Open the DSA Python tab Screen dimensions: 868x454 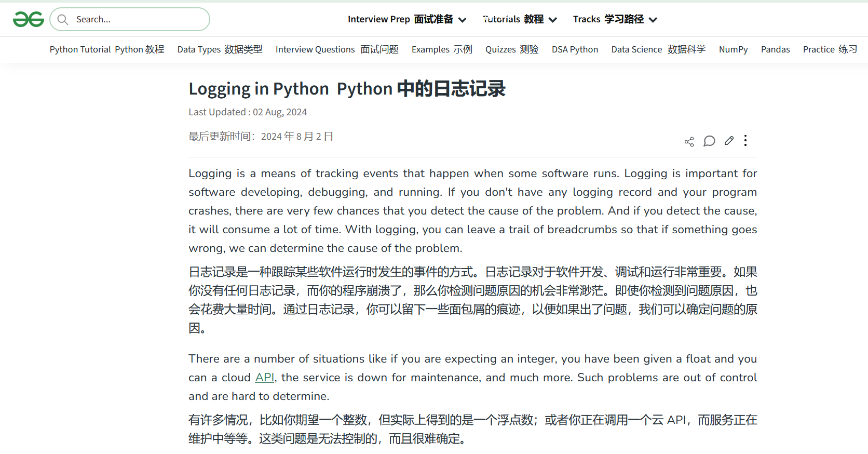(575, 49)
